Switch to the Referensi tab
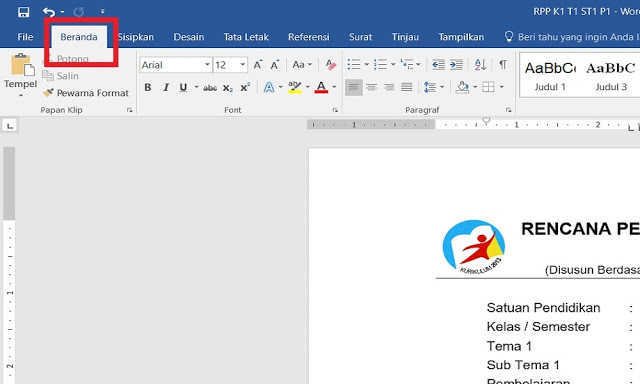 (x=309, y=37)
